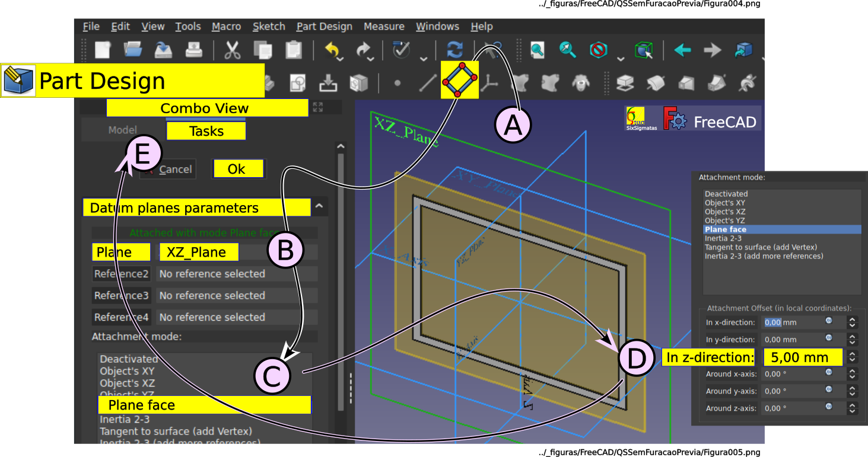Select the Create datum line tool
Image resolution: width=868 pixels, height=457 pixels.
tap(428, 83)
